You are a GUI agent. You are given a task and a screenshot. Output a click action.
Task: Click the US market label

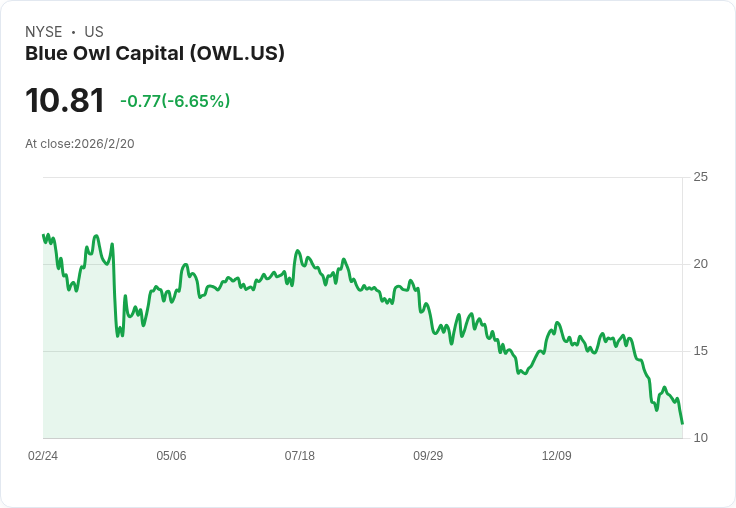[94, 32]
